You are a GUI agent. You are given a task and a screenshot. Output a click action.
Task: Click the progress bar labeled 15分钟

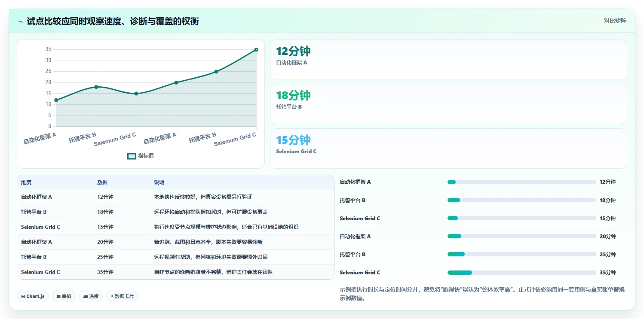[521, 218]
